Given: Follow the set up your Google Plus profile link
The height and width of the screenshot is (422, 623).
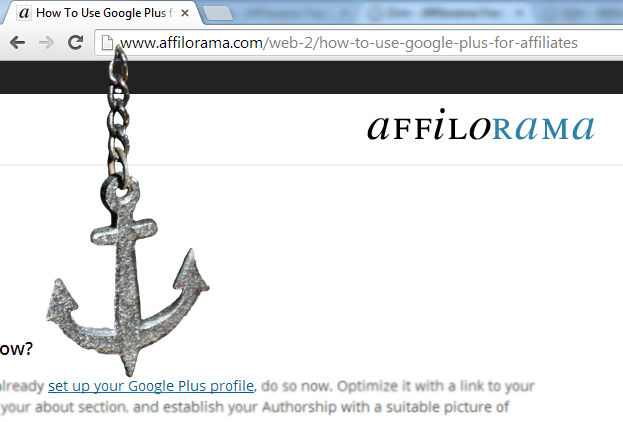Looking at the screenshot, I should pyautogui.click(x=151, y=386).
